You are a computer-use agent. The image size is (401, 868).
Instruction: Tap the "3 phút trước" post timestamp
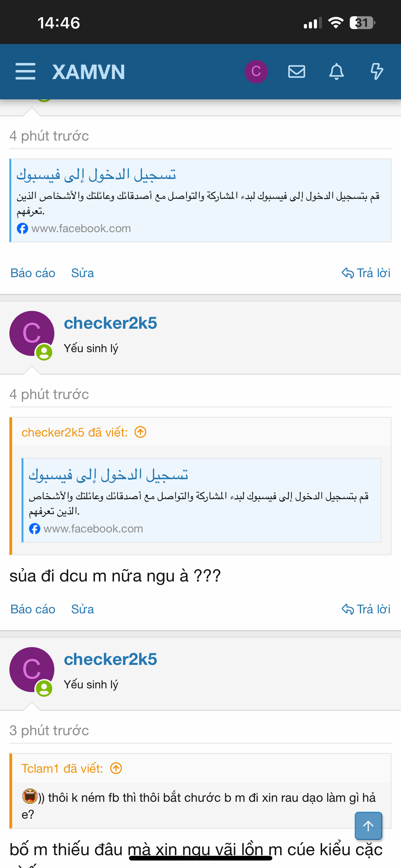pos(49,731)
